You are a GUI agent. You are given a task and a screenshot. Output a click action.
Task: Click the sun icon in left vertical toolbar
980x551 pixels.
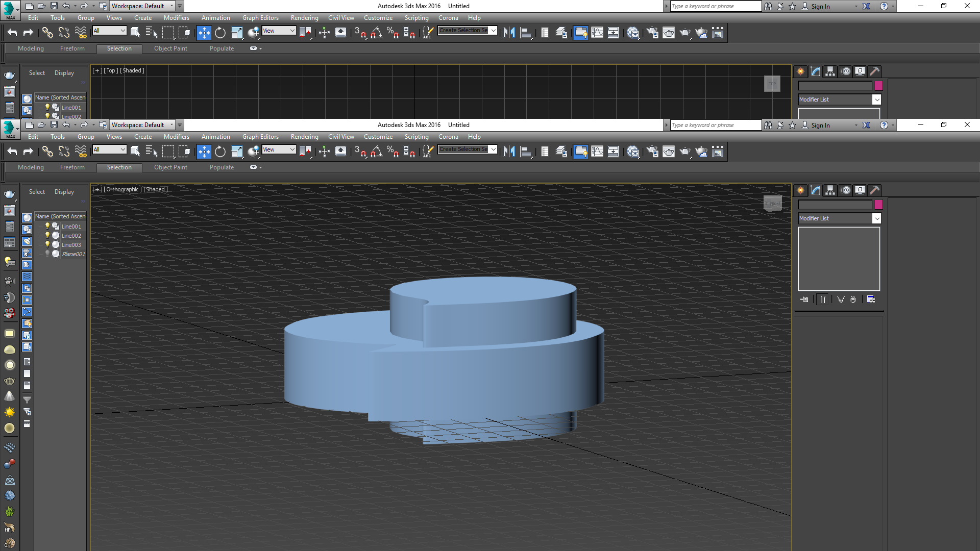point(9,412)
